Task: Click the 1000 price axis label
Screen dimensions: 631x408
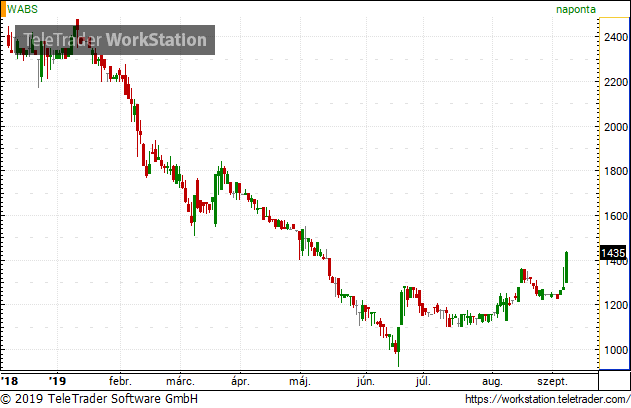Action: [x=615, y=350]
